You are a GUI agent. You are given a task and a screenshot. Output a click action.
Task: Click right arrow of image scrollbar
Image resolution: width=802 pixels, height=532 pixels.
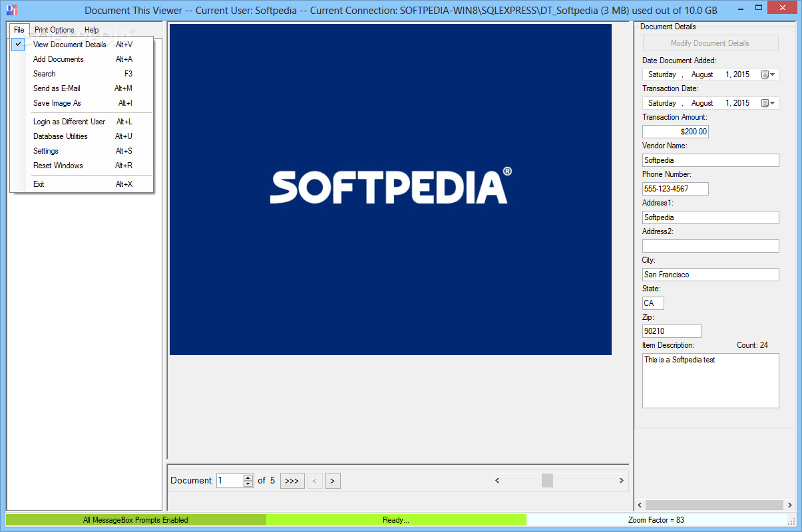(x=622, y=480)
